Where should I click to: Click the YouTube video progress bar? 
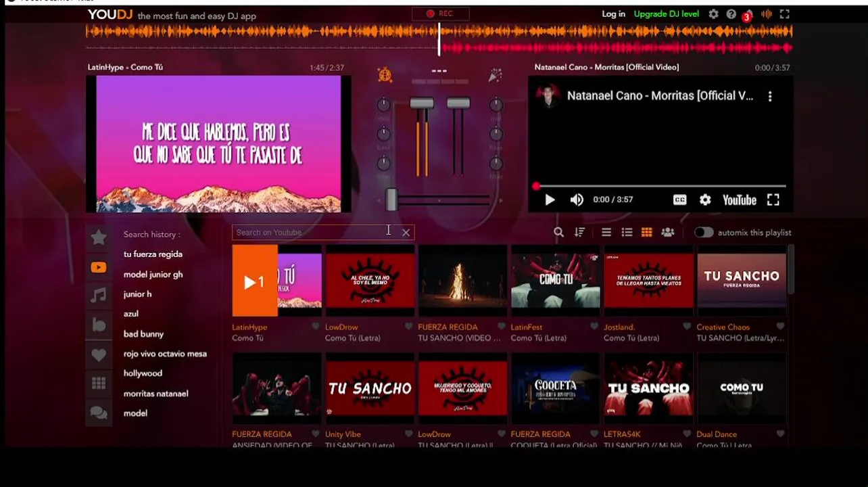660,185
